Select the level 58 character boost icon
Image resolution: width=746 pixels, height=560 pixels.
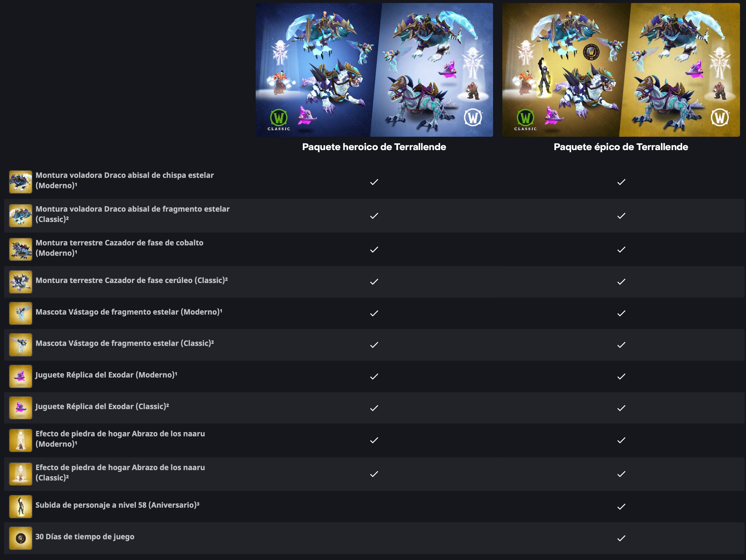point(21,506)
